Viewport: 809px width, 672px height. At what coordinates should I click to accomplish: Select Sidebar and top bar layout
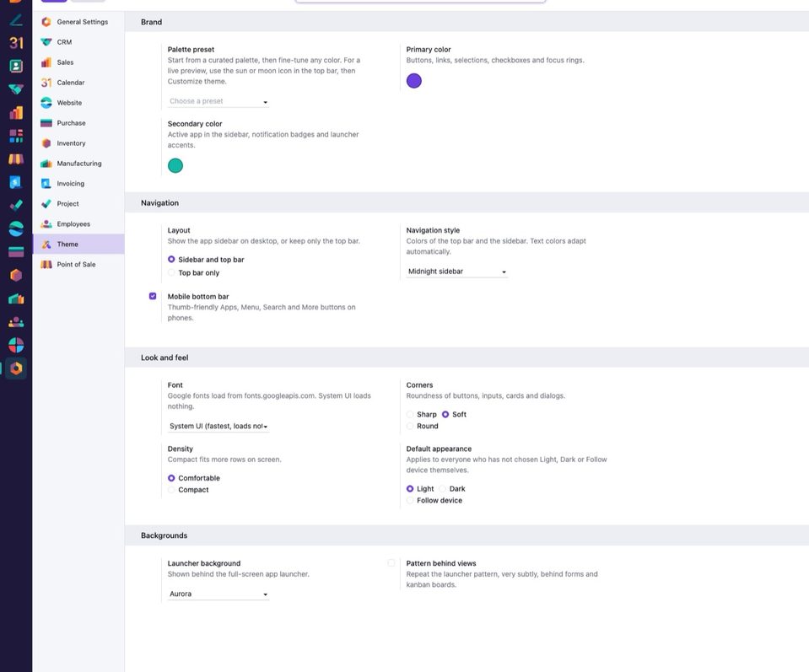tap(171, 259)
